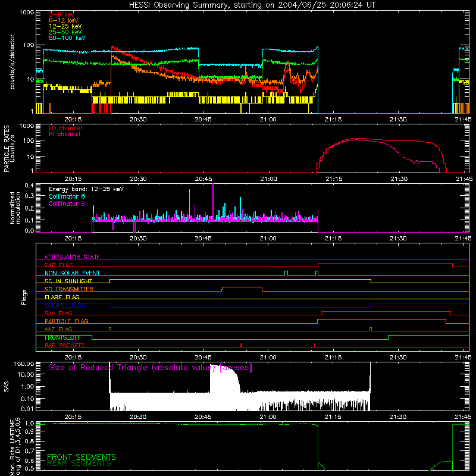Click the HESSI Observing Summary title text
This screenshot has height=476, width=476.
click(x=252, y=5)
